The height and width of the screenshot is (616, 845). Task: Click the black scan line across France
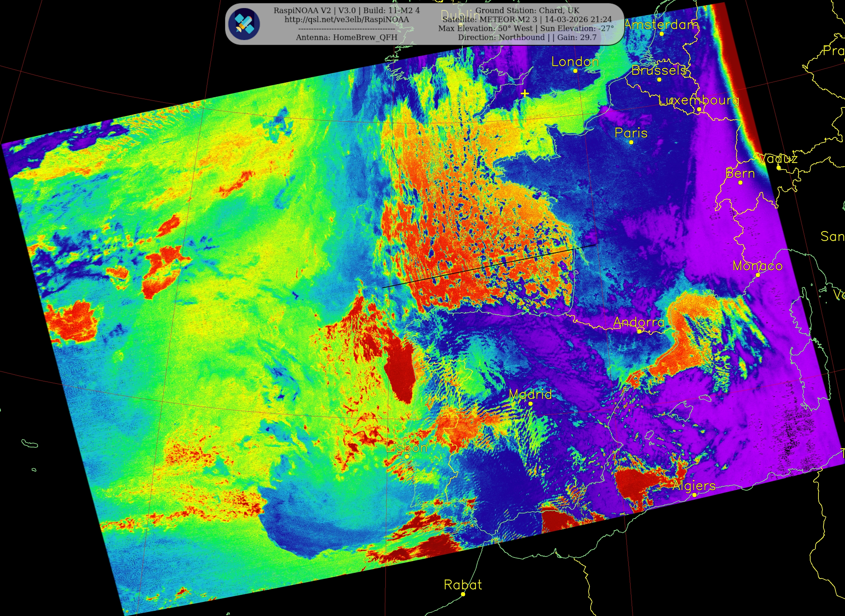(489, 266)
